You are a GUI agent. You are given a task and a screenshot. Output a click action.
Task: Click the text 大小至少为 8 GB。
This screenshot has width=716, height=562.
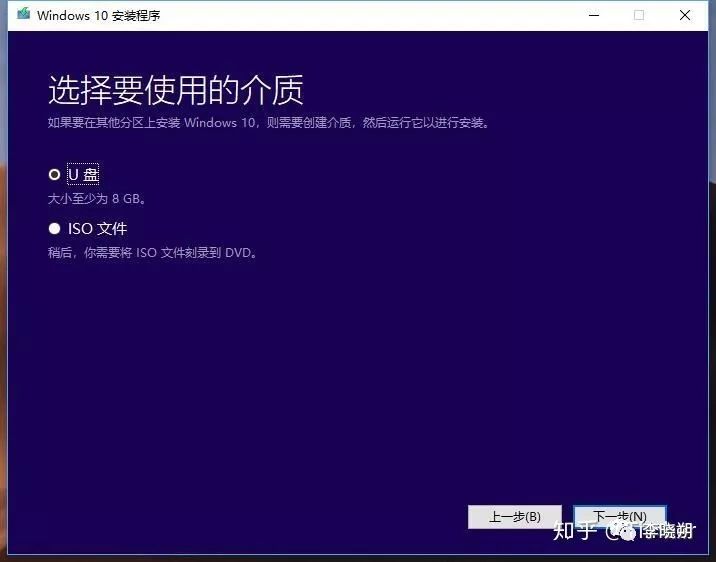(97, 199)
